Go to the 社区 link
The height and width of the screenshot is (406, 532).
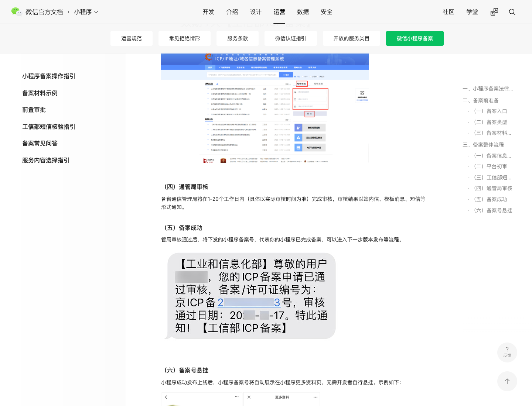[x=449, y=12]
